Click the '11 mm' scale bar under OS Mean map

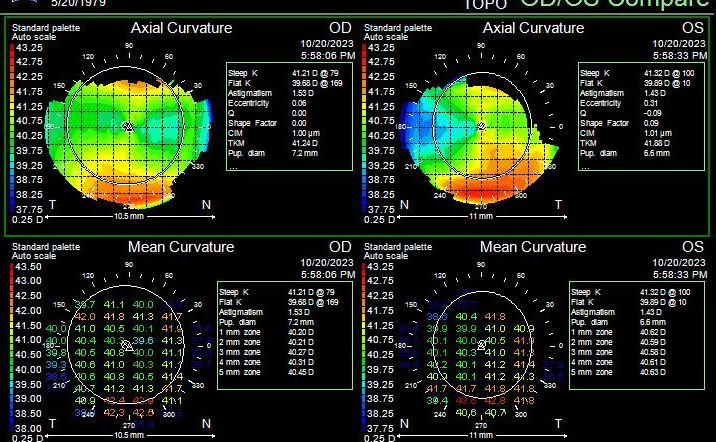481,436
